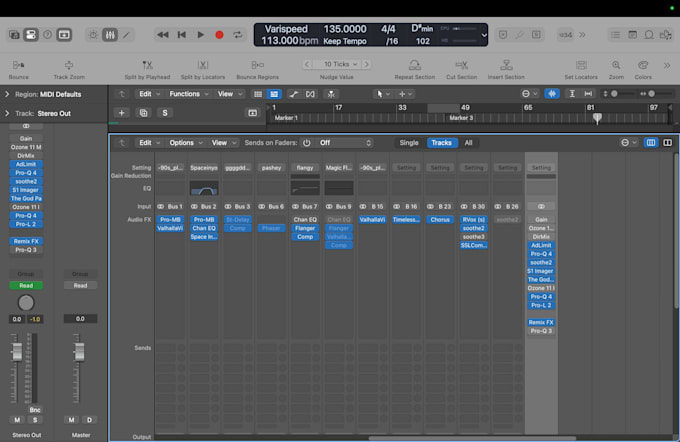Image resolution: width=680 pixels, height=442 pixels.
Task: Open the Colors palette icon
Action: click(643, 65)
